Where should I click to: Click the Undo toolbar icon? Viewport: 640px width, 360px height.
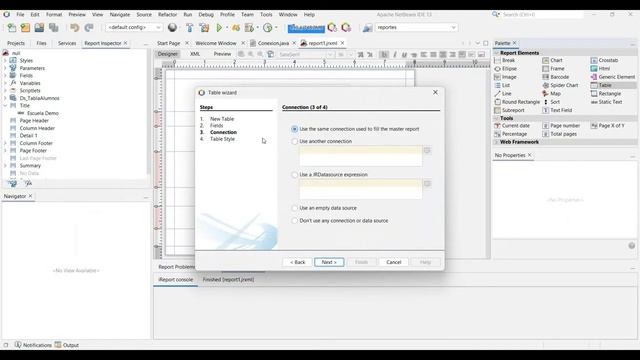click(x=74, y=27)
